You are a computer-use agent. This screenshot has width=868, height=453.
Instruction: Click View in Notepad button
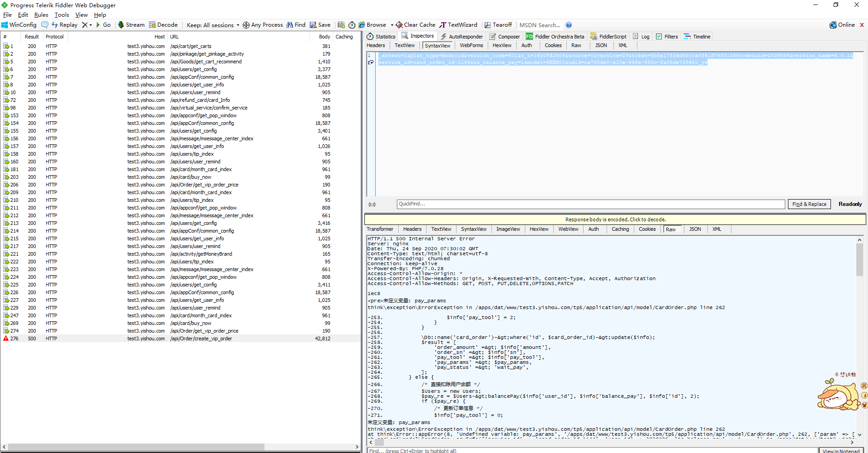click(841, 451)
